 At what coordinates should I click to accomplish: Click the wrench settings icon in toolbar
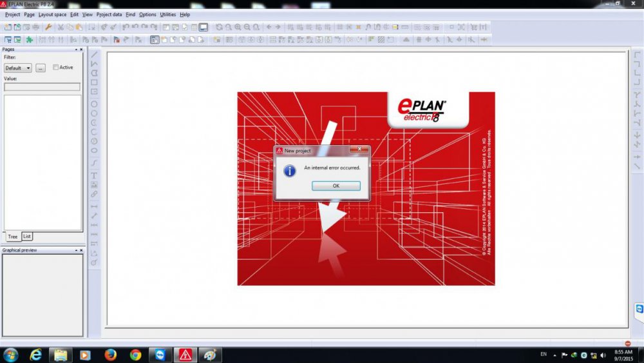coord(48,27)
